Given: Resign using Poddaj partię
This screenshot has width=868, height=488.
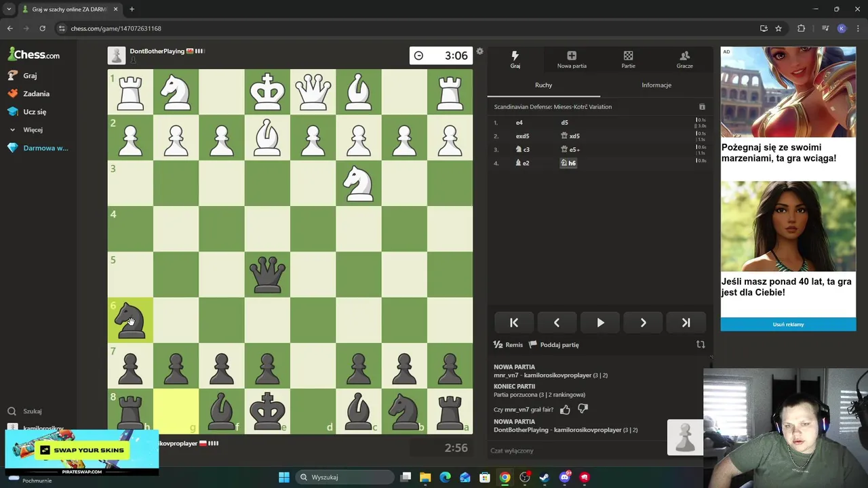Looking at the screenshot, I should tap(554, 344).
